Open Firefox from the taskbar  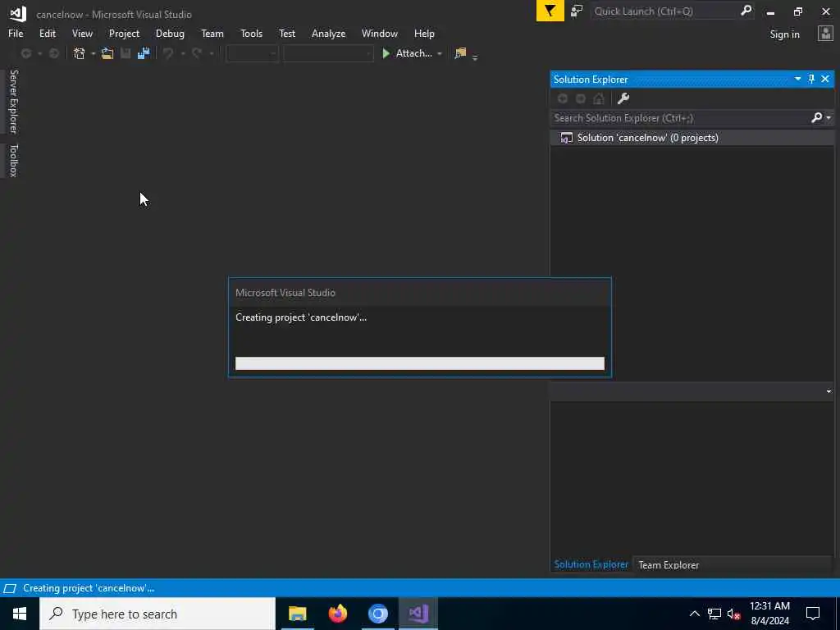337,614
